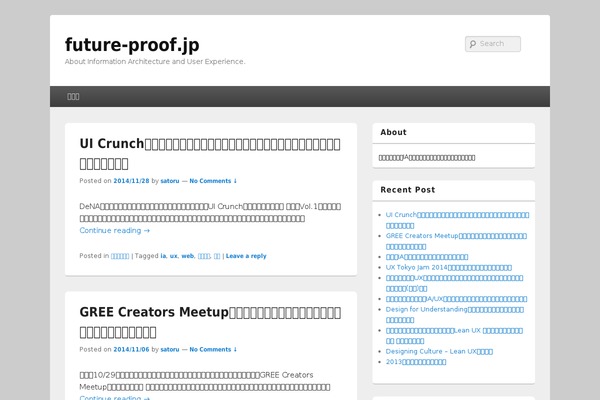The height and width of the screenshot is (400, 600).
Task: Open satoru author link on GREE post
Action: pyautogui.click(x=170, y=349)
